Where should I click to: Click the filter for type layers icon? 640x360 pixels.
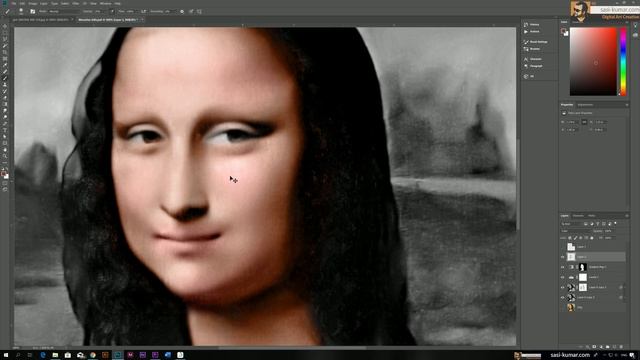(598, 224)
